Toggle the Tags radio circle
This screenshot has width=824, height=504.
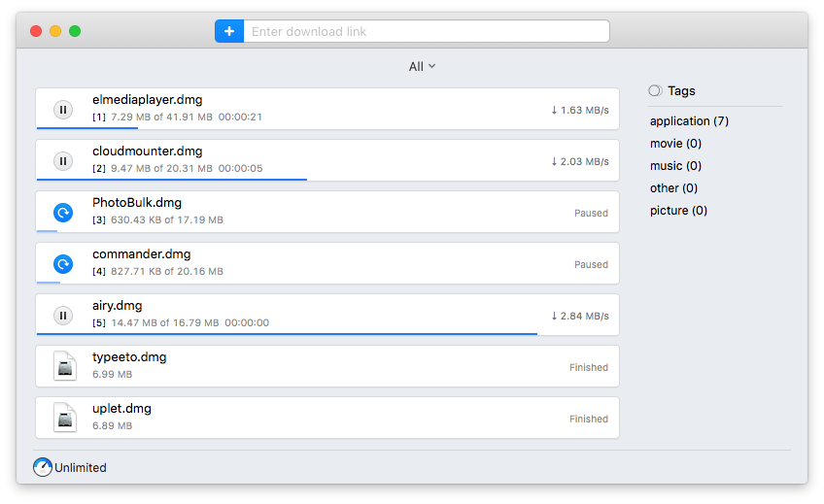tap(655, 90)
